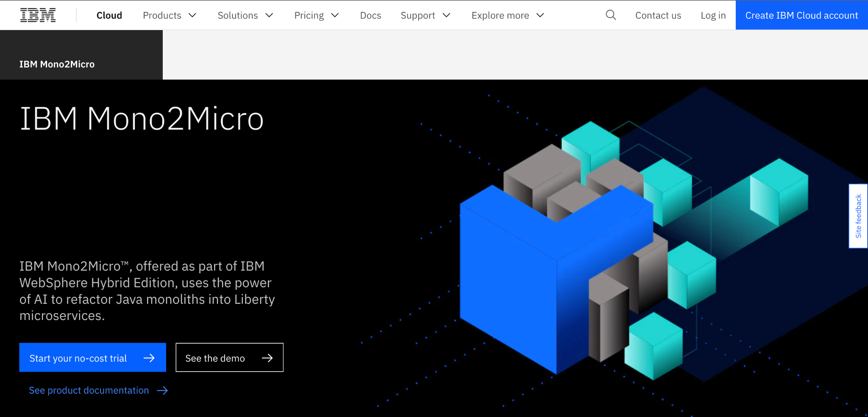The height and width of the screenshot is (417, 868).
Task: Open the search magnifier icon
Action: point(611,15)
